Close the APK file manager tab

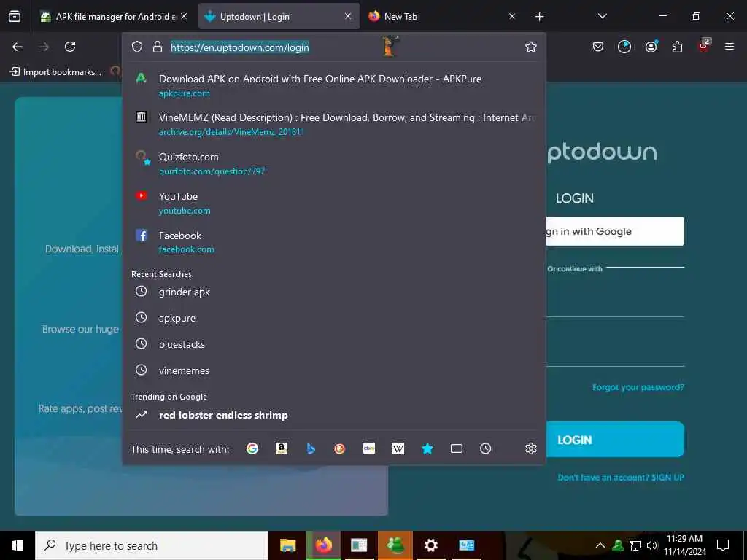tap(184, 17)
